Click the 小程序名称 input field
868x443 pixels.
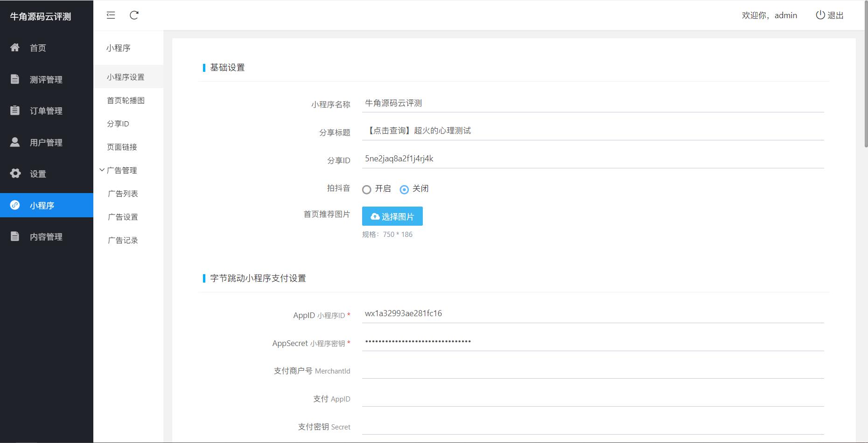593,104
